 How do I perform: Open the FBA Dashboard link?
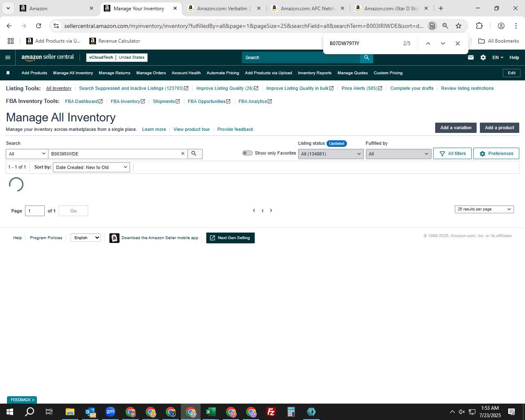[x=84, y=101]
